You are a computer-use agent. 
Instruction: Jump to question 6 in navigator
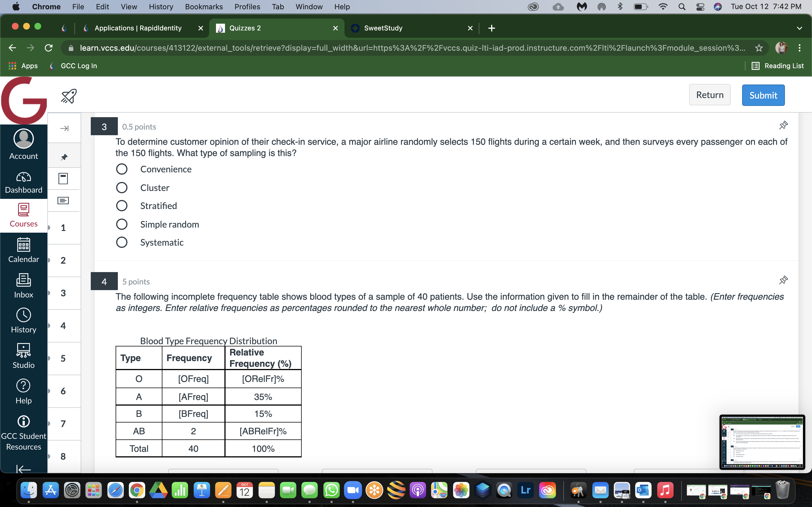coord(63,391)
